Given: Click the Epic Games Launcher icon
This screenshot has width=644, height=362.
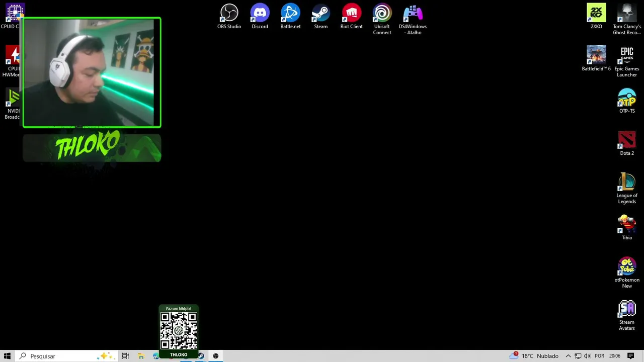Looking at the screenshot, I should (x=627, y=62).
